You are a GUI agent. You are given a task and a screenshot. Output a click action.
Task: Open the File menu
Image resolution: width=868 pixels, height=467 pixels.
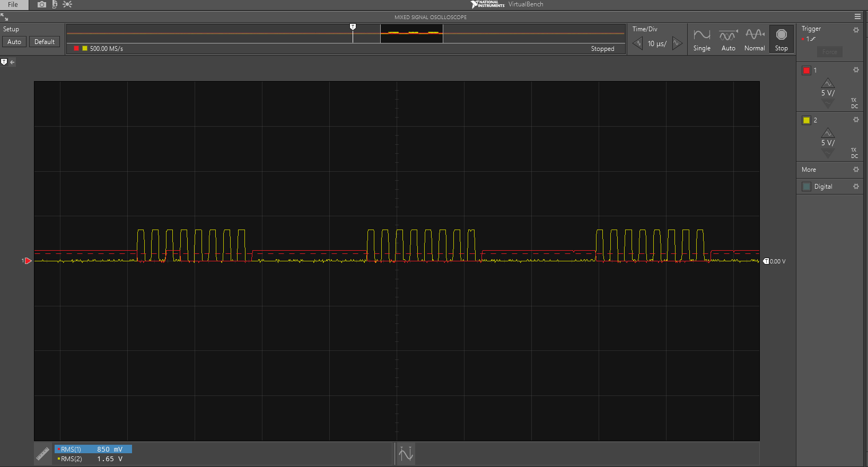tap(13, 4)
